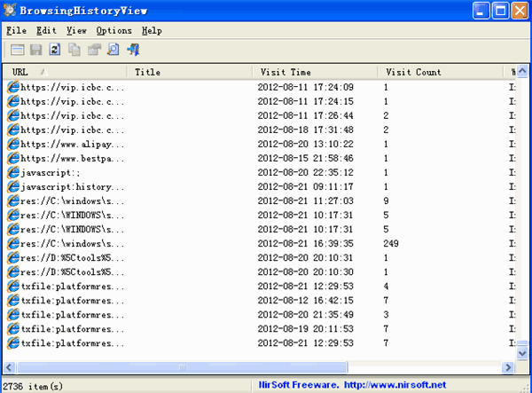
Task: Click the Properties toolbar icon
Action: pos(94,50)
